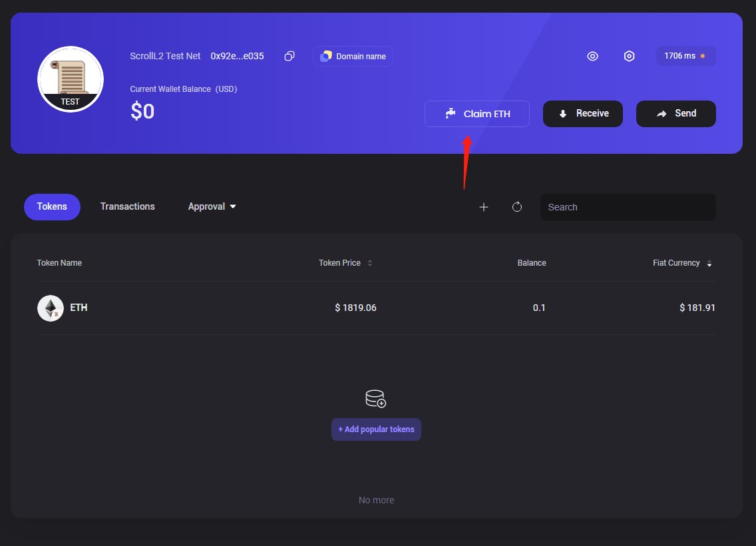Screen dimensions: 756x546
Task: Click the add tokens database icon
Action: (x=375, y=398)
